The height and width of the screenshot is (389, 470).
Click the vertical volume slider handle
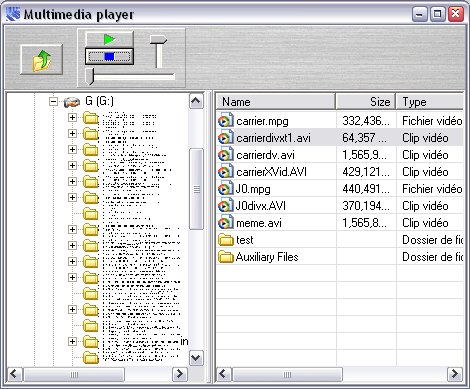pos(159,40)
